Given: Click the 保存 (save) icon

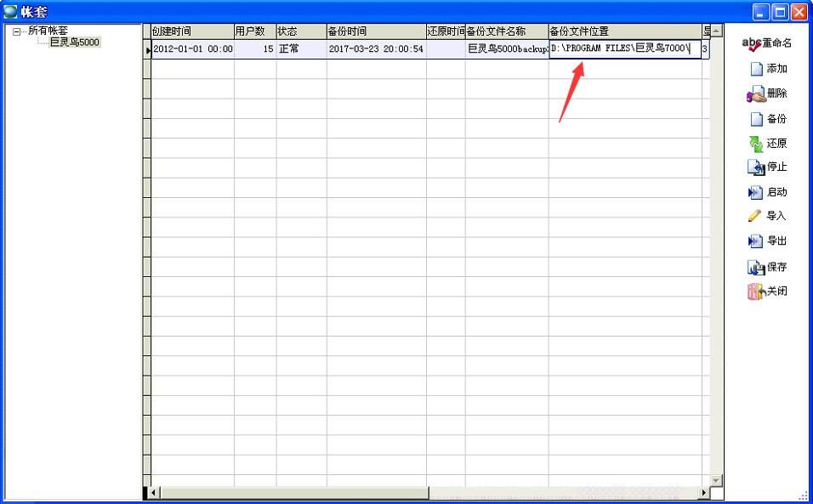Looking at the screenshot, I should tap(755, 268).
